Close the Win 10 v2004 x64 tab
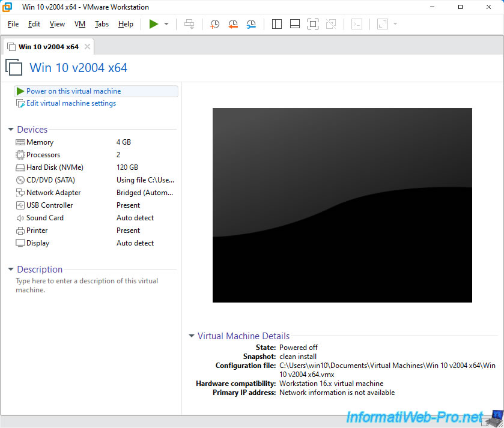Image resolution: width=504 pixels, height=428 pixels. pos(87,47)
